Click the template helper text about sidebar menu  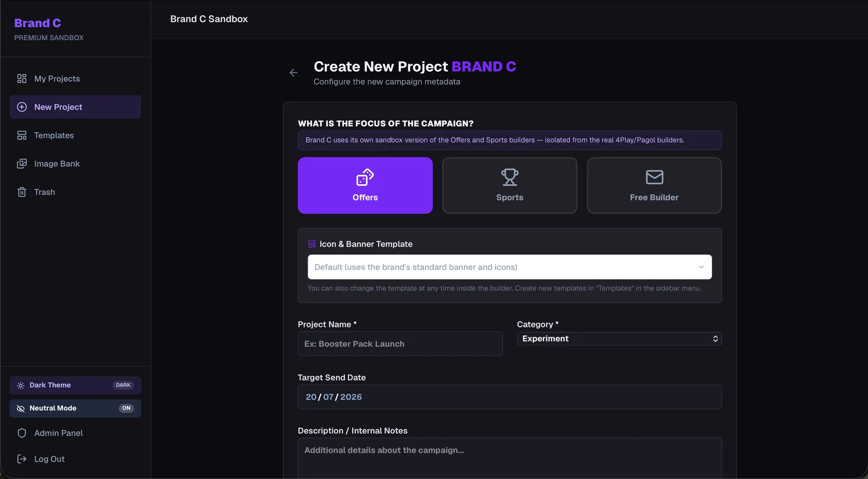tap(504, 288)
